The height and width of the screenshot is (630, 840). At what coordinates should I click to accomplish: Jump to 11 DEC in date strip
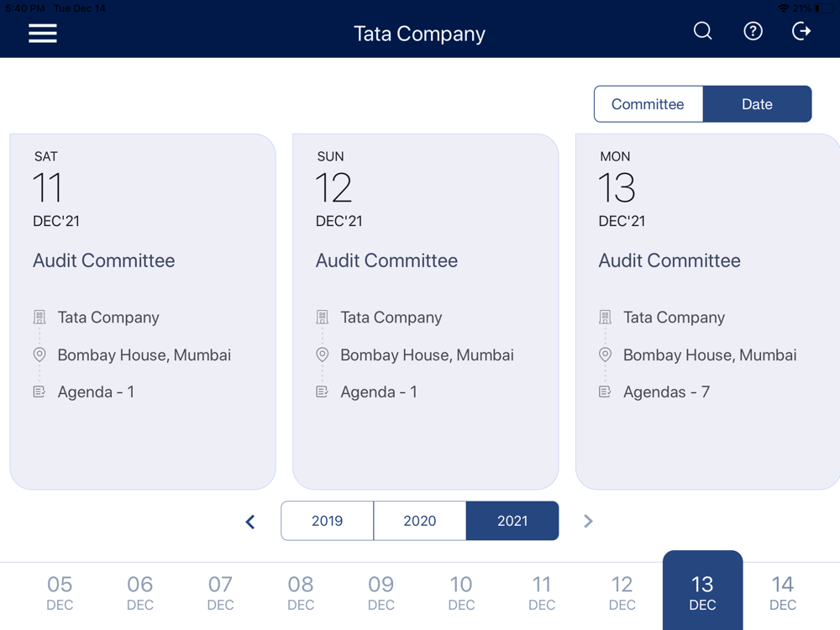click(x=542, y=592)
